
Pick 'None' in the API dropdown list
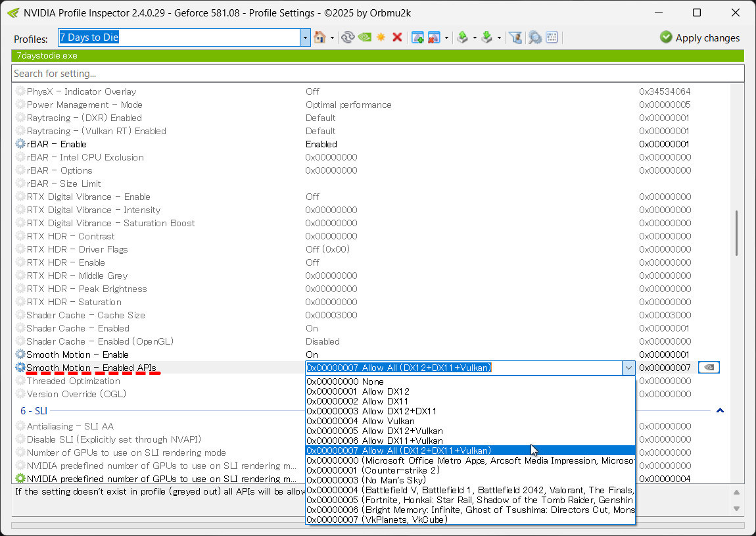pos(345,381)
